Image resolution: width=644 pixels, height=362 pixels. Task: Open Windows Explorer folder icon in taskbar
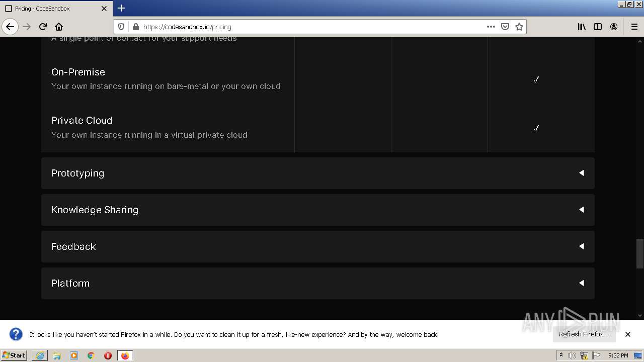coord(57,355)
